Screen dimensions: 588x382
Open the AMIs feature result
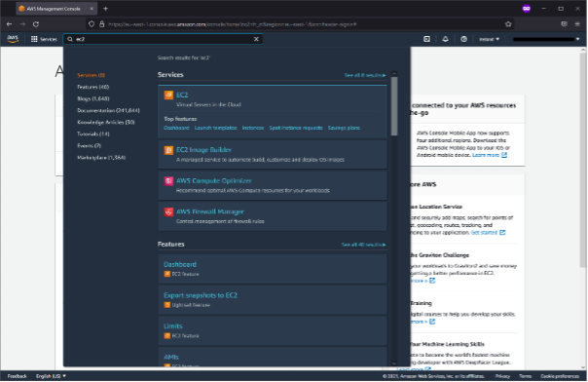171,357
